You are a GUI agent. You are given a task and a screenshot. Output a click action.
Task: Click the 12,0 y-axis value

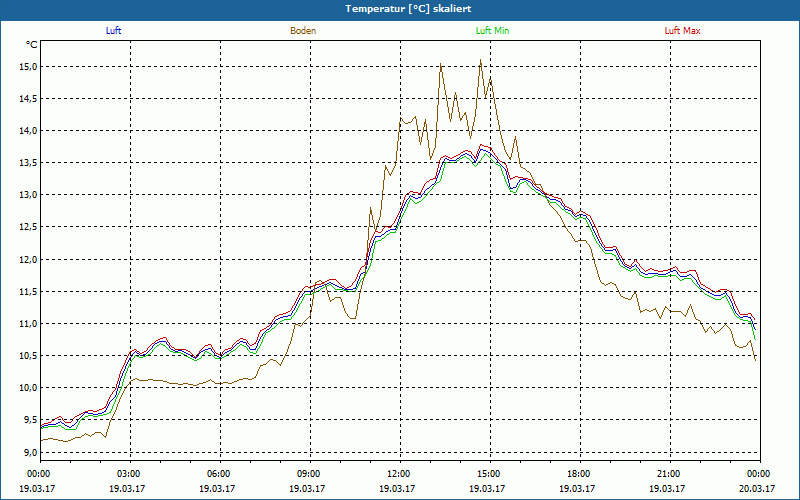[x=29, y=260]
